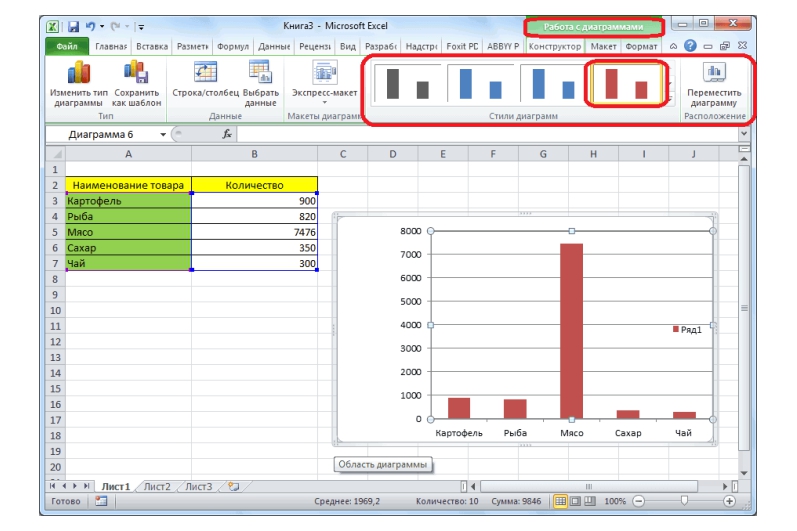The width and height of the screenshot is (797, 531).
Task: Select the gray chart style thumbnail
Action: (x=408, y=83)
